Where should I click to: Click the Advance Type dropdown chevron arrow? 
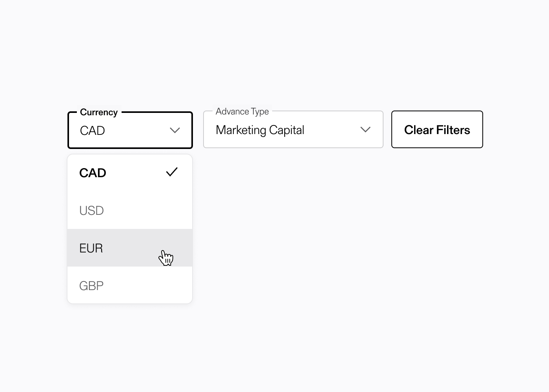click(x=365, y=129)
